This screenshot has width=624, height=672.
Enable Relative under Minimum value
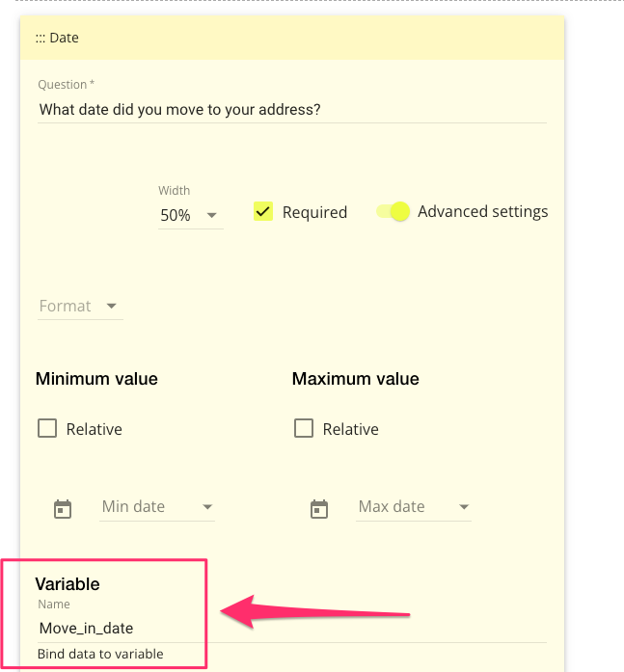pyautogui.click(x=47, y=429)
